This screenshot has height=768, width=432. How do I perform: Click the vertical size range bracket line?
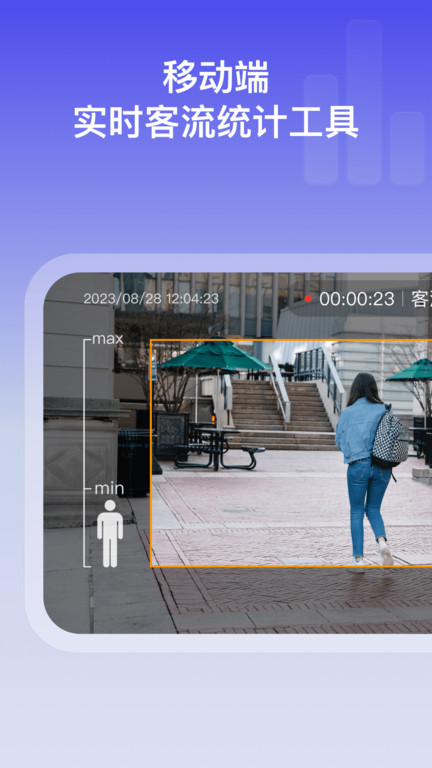point(84,453)
